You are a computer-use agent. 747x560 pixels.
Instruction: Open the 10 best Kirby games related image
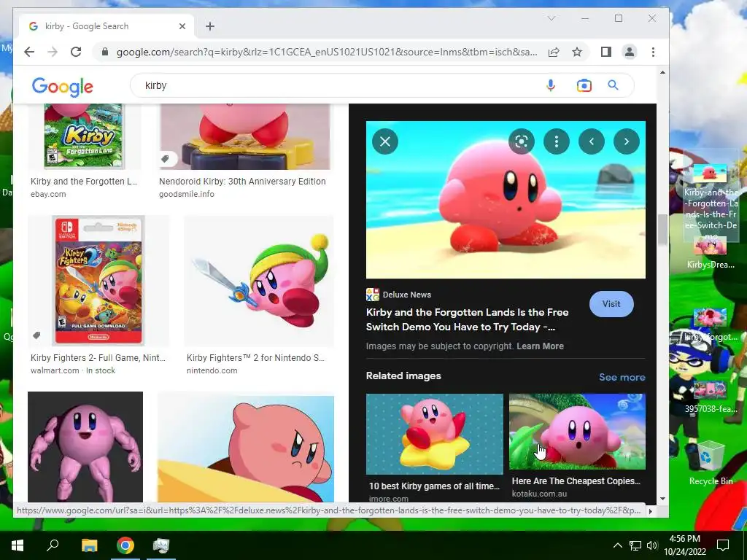click(435, 434)
